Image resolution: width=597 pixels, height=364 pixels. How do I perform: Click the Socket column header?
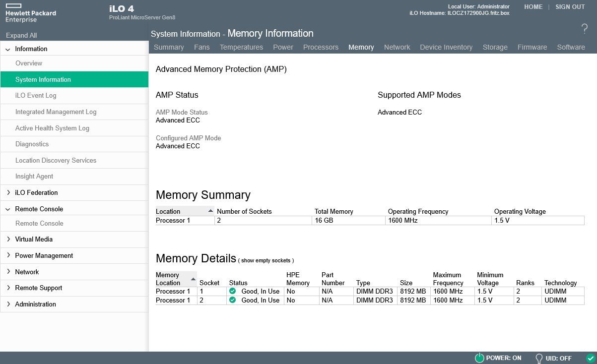tap(209, 283)
